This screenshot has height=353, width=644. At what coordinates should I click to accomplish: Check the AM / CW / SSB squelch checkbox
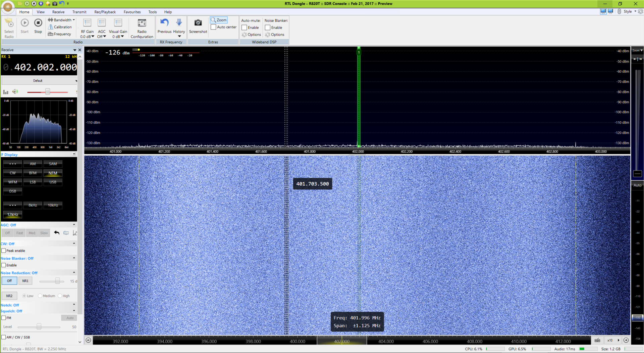3,337
